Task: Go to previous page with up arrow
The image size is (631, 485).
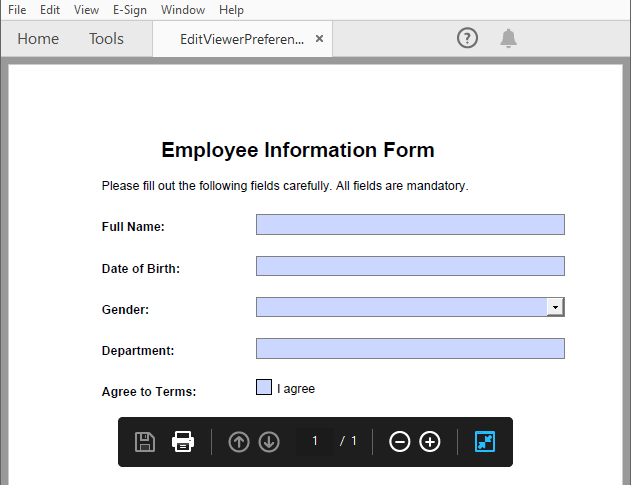Action: click(x=239, y=442)
